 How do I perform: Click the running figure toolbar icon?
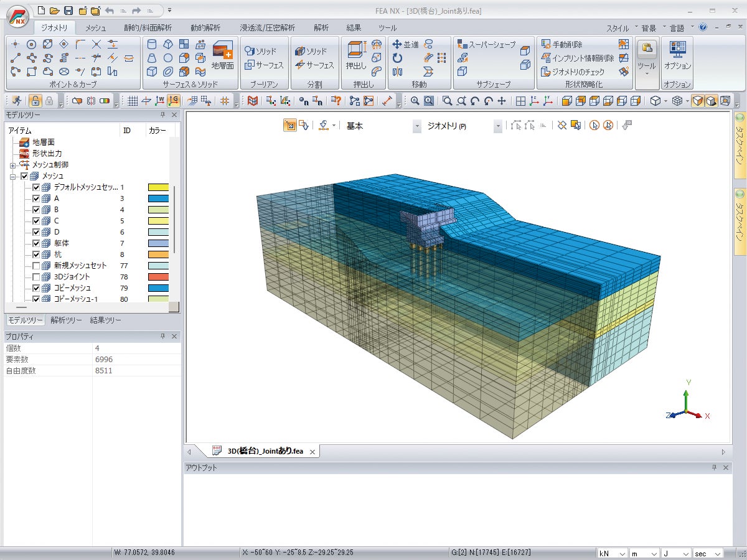(x=16, y=101)
